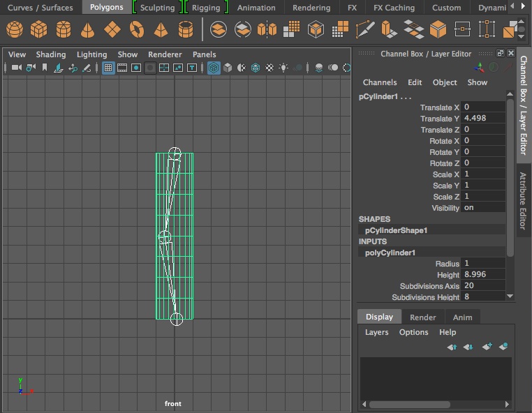Toggle the viewport grid display
The height and width of the screenshot is (413, 532).
pyautogui.click(x=108, y=68)
